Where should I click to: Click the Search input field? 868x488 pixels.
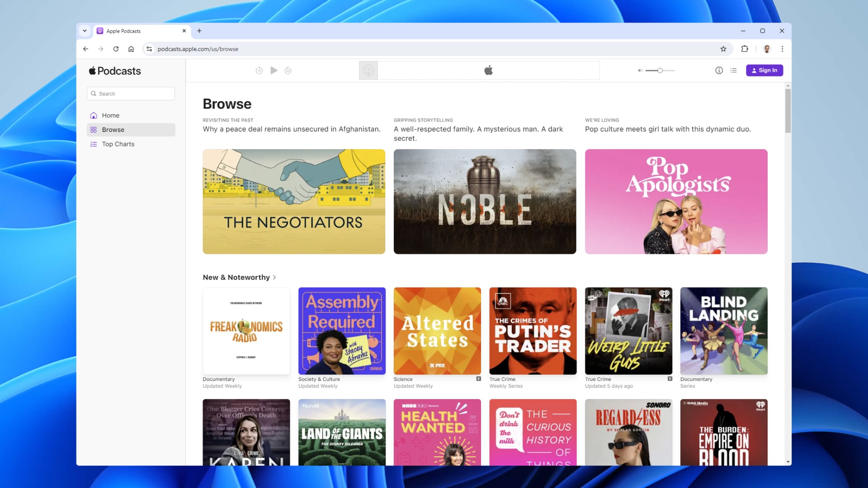pyautogui.click(x=131, y=94)
